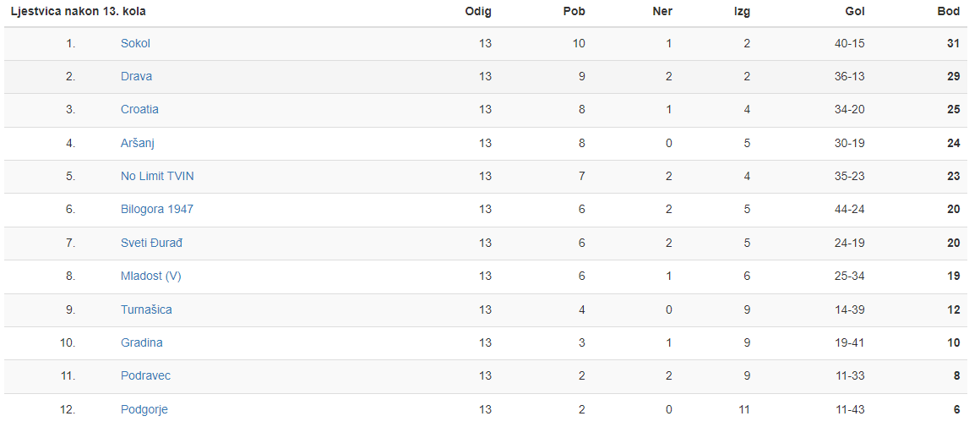Select the Podgorje team link
980x438 pixels.
click(144, 409)
